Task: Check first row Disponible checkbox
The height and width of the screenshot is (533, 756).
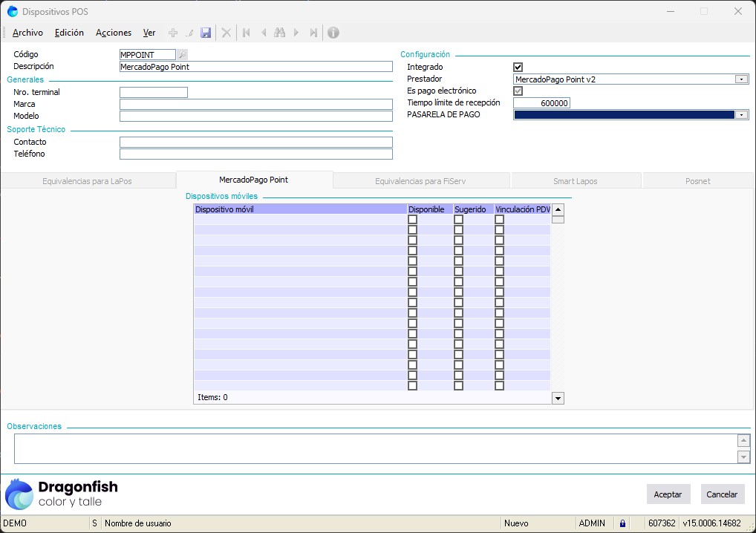Action: click(x=413, y=220)
